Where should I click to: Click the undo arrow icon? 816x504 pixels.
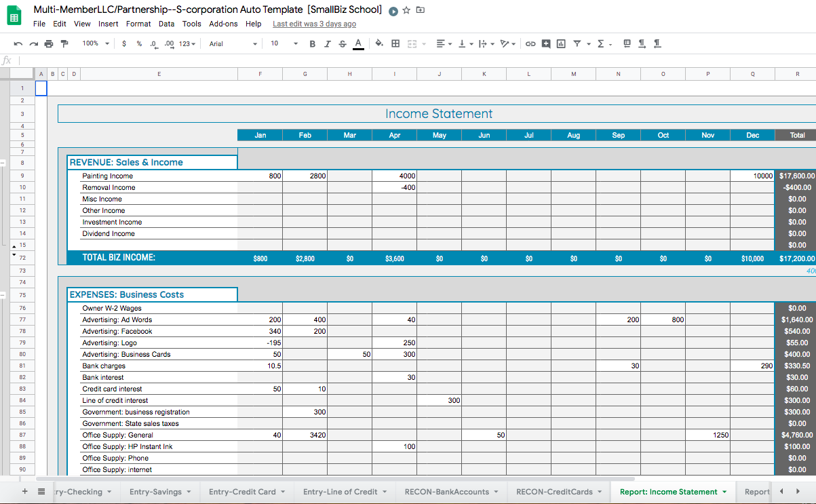tap(18, 43)
